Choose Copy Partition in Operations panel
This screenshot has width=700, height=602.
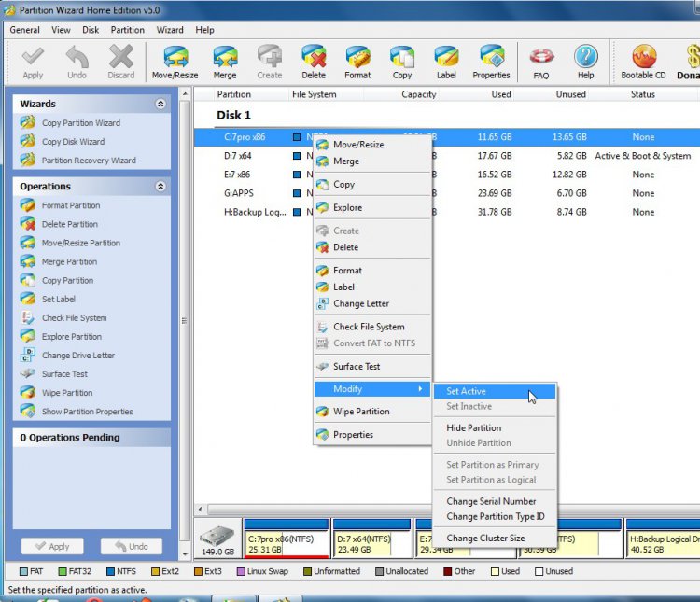coord(67,280)
